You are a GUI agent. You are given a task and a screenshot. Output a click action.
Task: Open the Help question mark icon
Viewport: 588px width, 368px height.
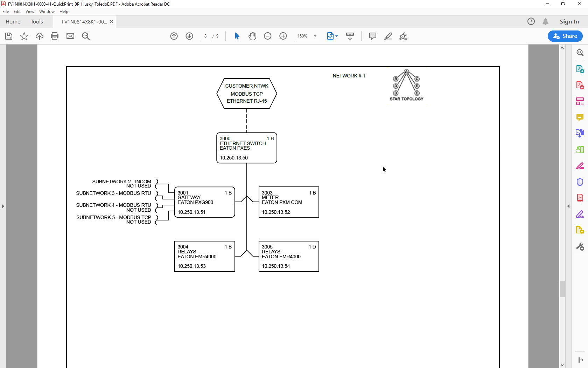531,21
